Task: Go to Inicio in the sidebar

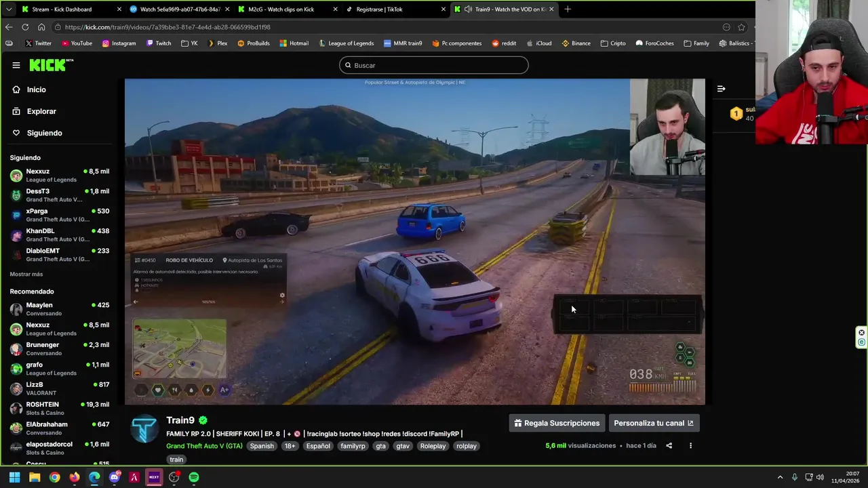Action: click(x=37, y=89)
